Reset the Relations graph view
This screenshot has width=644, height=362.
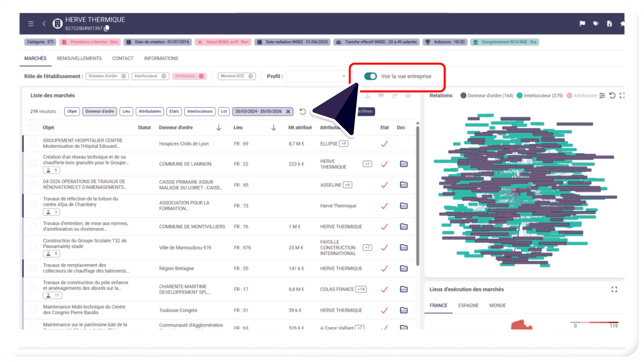click(612, 96)
